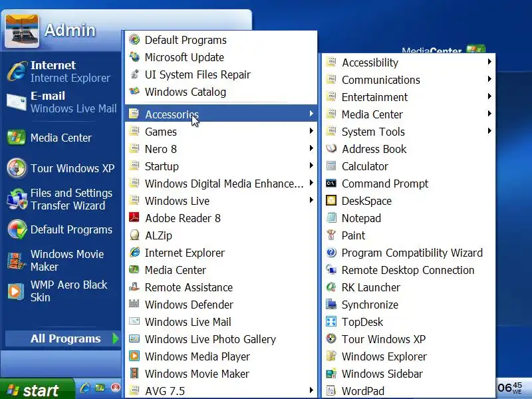Select the Accessories menu item
Viewport: 532px width, 399px height.
pos(221,114)
